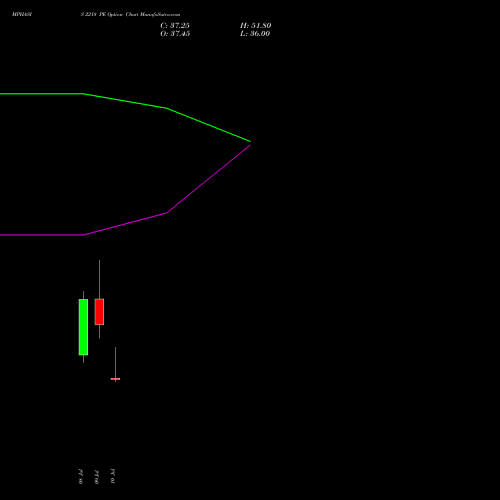Select the tall green candlestick body
This screenshot has height=500, width=500.
pyautogui.click(x=83, y=327)
